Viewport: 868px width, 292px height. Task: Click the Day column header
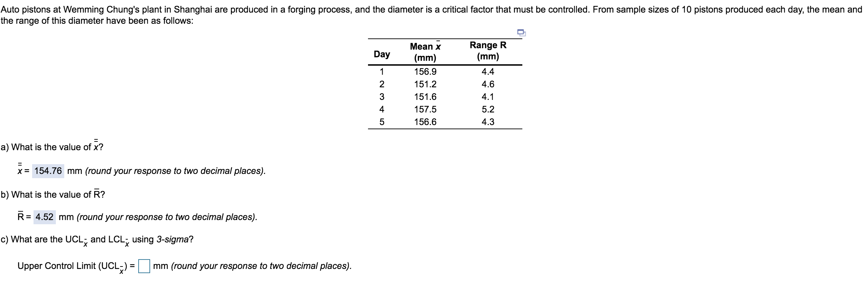coord(382,54)
